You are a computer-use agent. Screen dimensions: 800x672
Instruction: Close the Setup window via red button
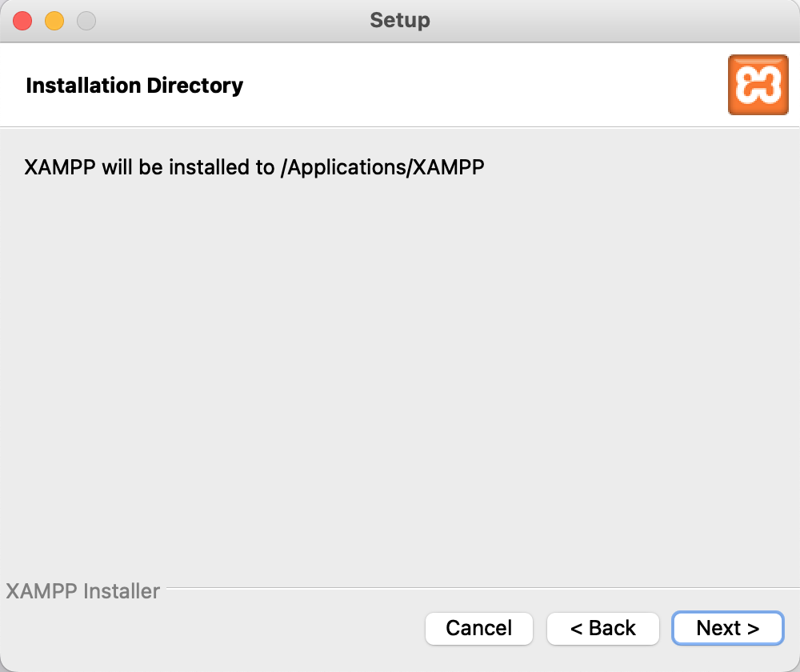point(22,21)
